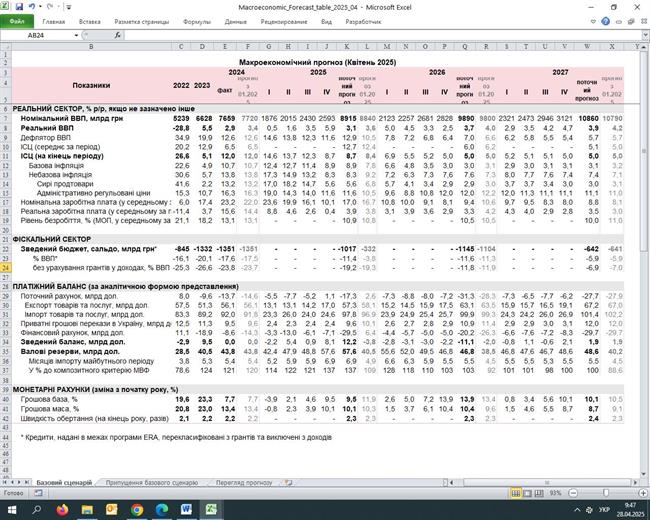Click the Insert Worksheet tab icon

[289, 483]
